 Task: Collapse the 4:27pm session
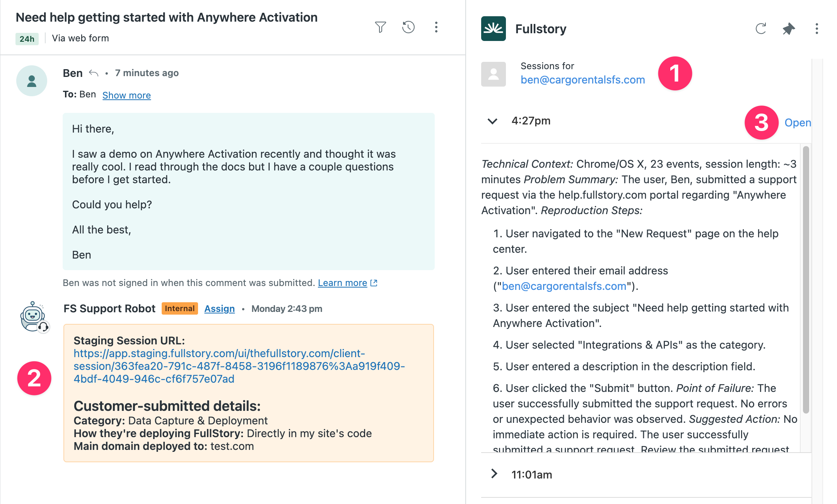tap(492, 121)
